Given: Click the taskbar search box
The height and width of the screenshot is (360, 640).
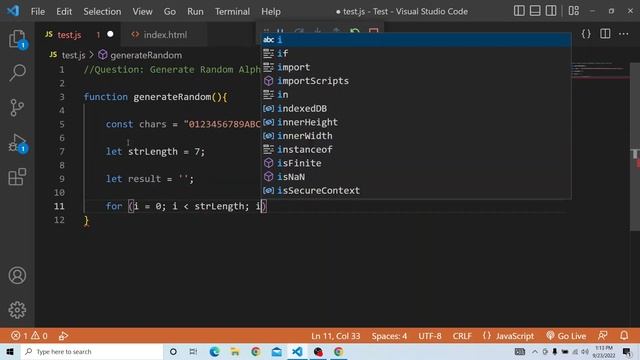Looking at the screenshot, I should click(92, 351).
